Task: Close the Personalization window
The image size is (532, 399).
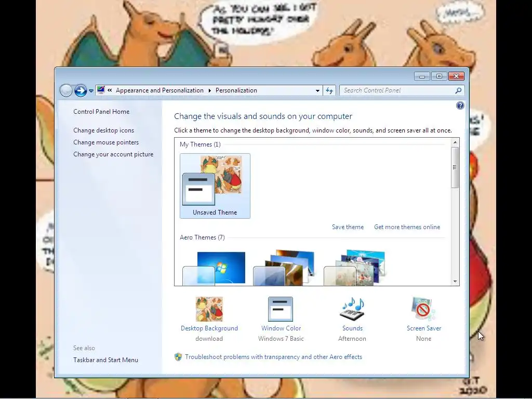Action: coord(456,76)
